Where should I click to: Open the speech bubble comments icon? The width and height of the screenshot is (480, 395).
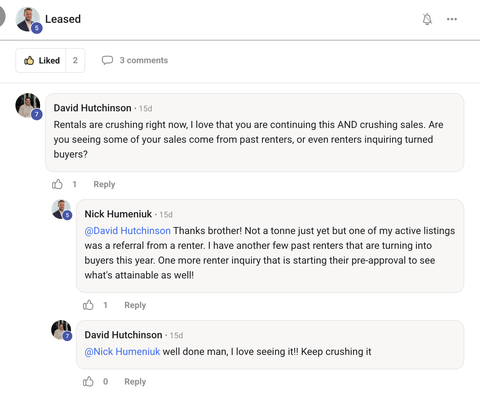[107, 60]
